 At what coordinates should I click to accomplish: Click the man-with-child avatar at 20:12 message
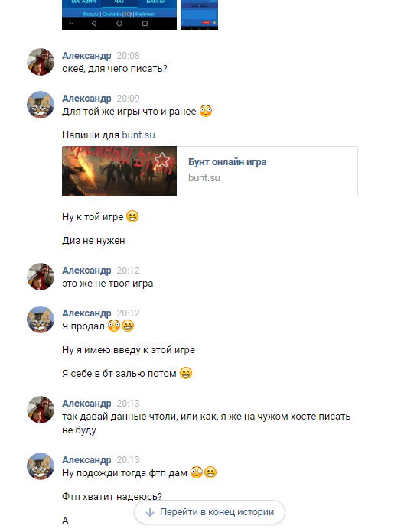(41, 277)
